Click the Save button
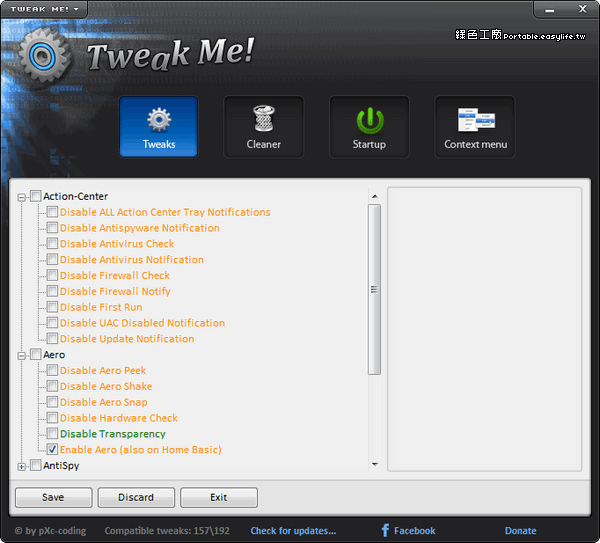 [x=54, y=497]
